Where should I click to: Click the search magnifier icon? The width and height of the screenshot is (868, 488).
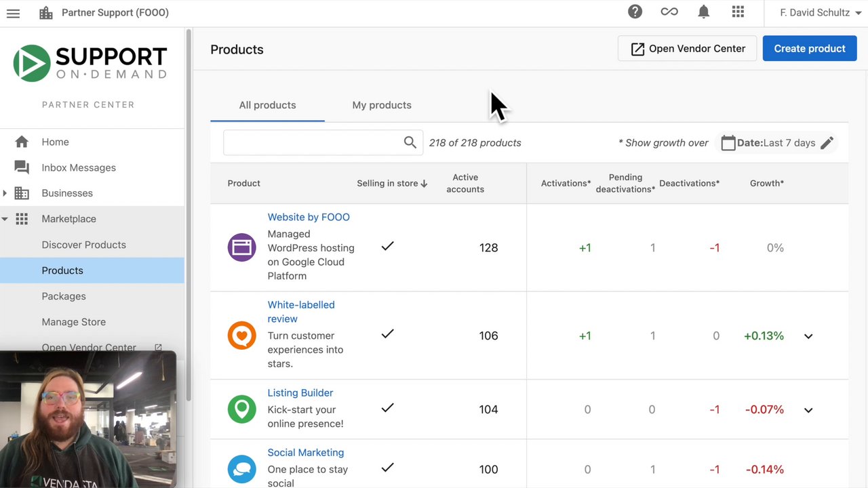[x=410, y=142]
